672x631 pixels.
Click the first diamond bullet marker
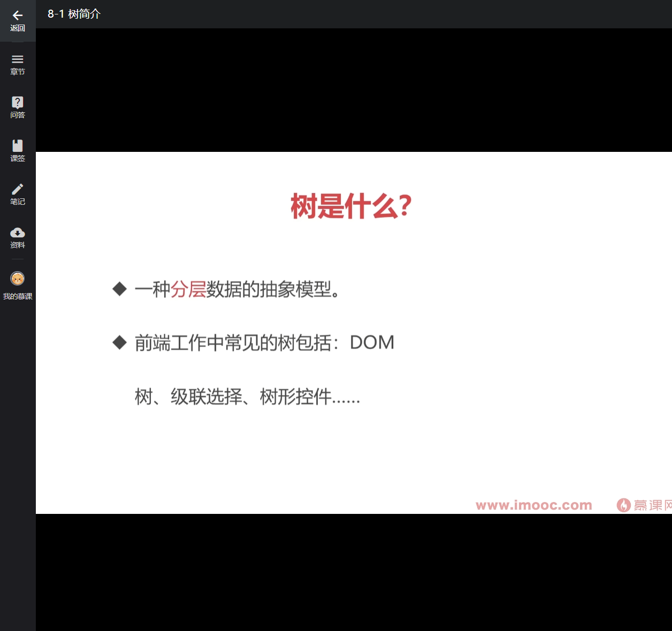click(x=119, y=289)
